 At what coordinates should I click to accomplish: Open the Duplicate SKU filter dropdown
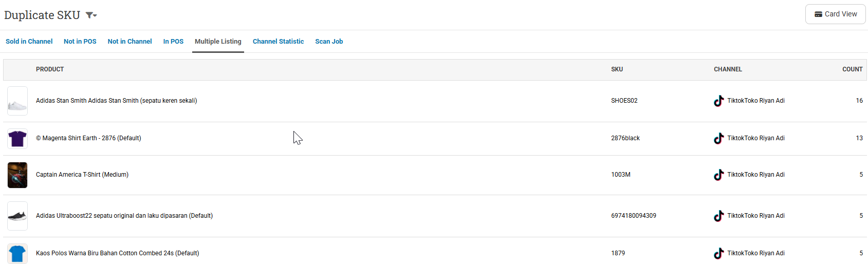pyautogui.click(x=91, y=15)
